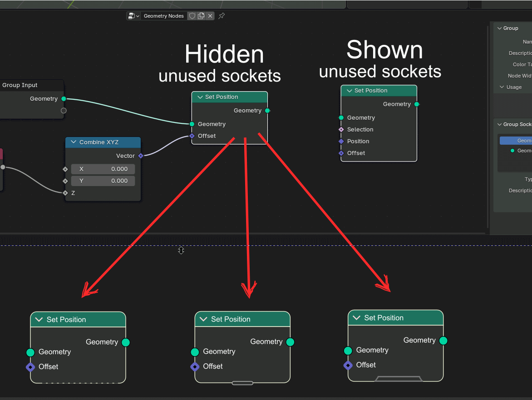Collapse the Combine XYZ node
This screenshot has height=400, width=532.
coord(74,142)
